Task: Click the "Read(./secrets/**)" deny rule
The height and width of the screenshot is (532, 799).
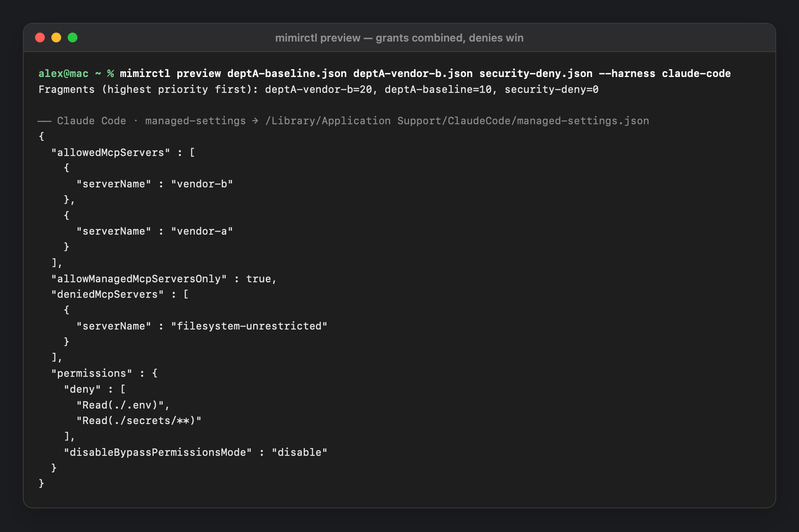Action: [x=139, y=420]
